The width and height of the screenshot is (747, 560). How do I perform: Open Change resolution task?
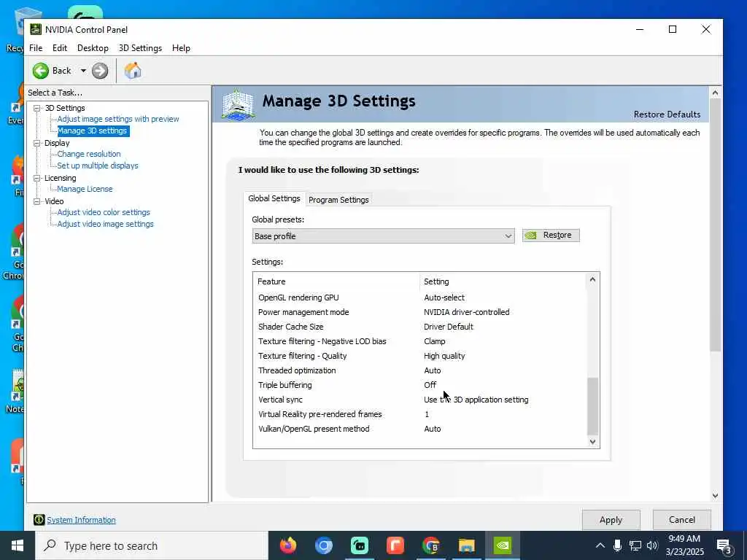89,155
